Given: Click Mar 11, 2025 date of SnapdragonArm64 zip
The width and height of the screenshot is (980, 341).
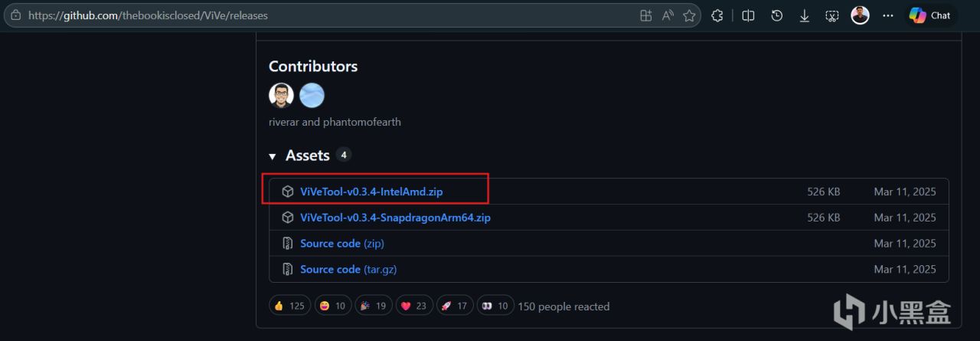Looking at the screenshot, I should [x=905, y=218].
